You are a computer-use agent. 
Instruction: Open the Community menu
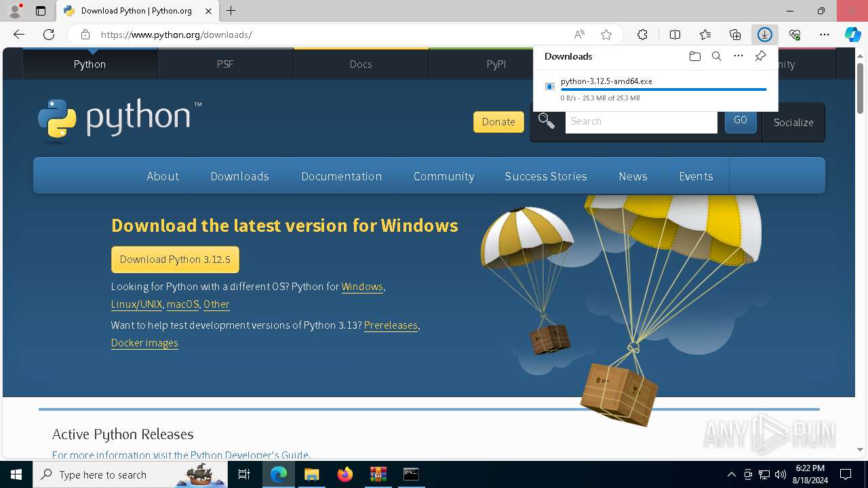pyautogui.click(x=443, y=176)
